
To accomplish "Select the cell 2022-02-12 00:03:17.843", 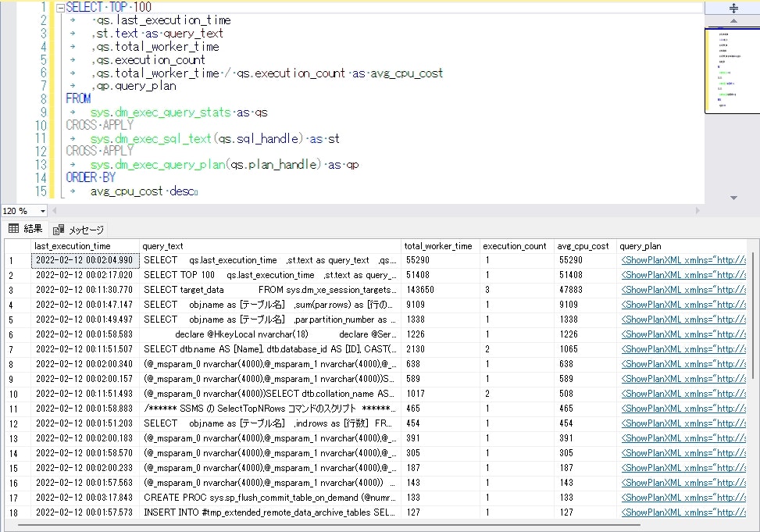I will (x=85, y=498).
